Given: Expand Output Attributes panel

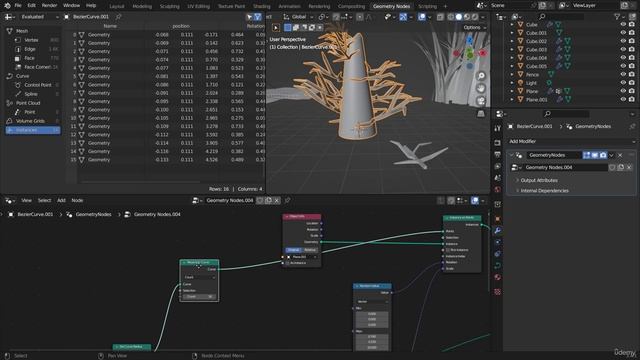Looking at the screenshot, I should pyautogui.click(x=539, y=180).
